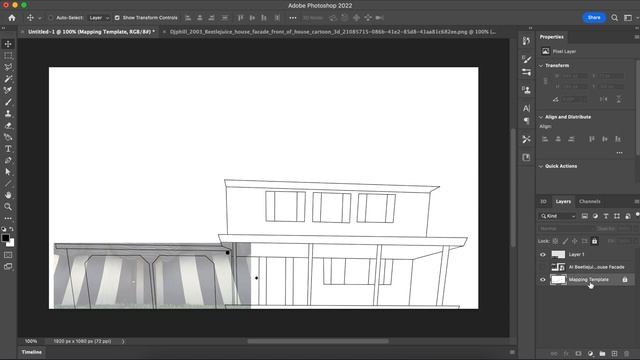Open the status bar info arrow
The image size is (640, 360).
point(123,341)
